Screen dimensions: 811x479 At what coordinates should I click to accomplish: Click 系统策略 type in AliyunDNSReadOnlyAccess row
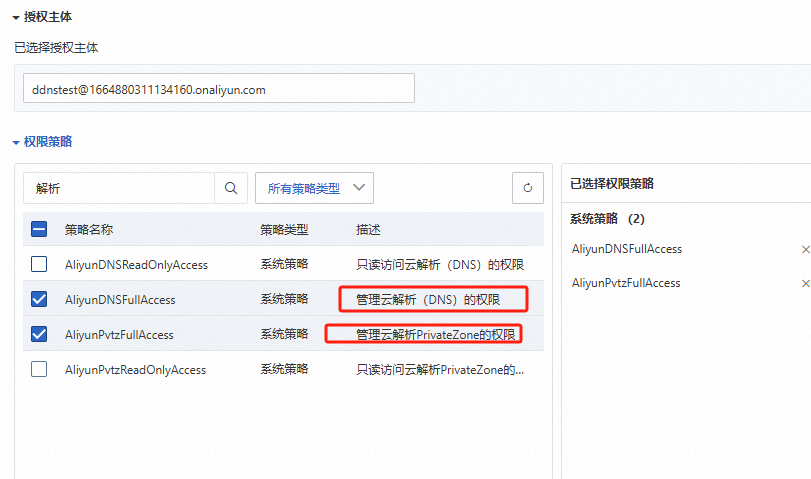coord(284,264)
